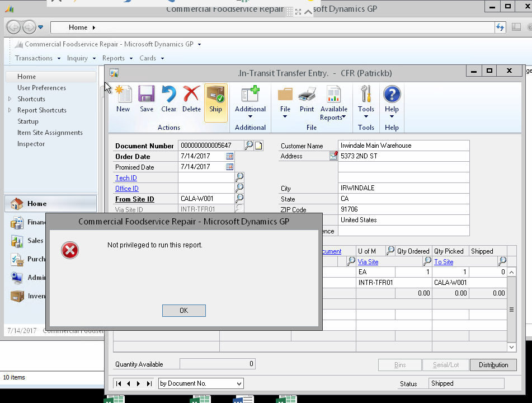Click the From Site ID lookup magnifier
The width and height of the screenshot is (532, 403).
point(239,198)
